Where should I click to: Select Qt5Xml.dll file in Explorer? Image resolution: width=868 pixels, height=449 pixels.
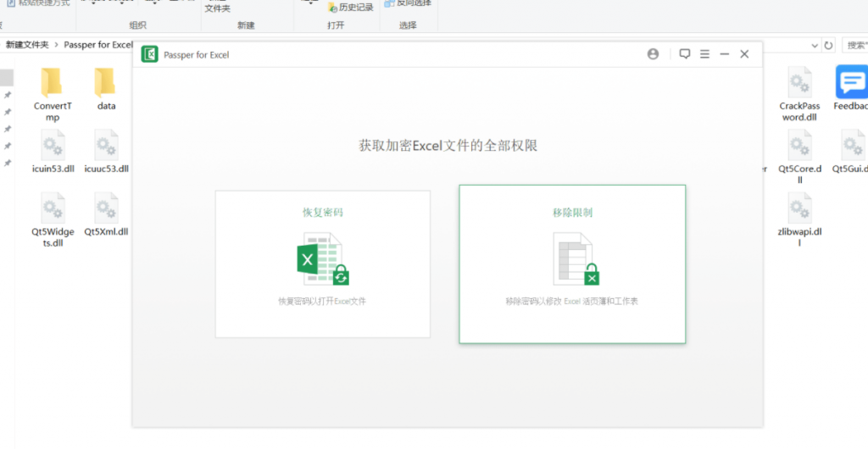pos(106,214)
